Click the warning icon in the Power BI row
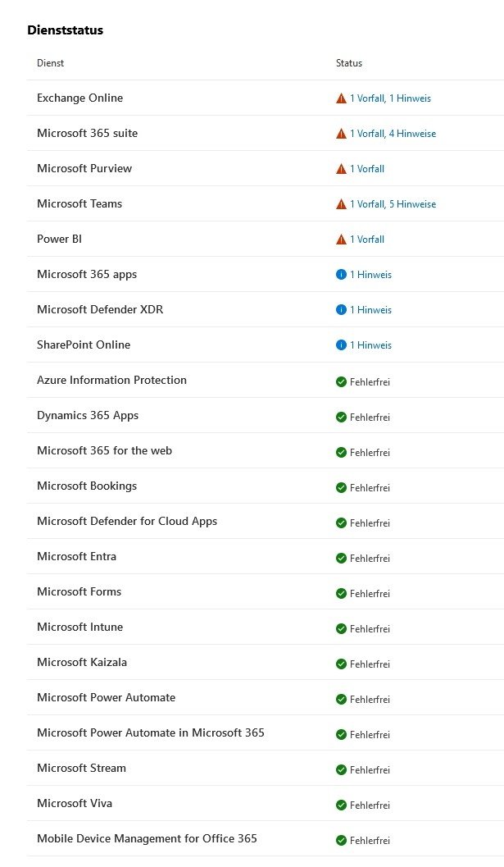504x867 pixels. click(x=341, y=240)
